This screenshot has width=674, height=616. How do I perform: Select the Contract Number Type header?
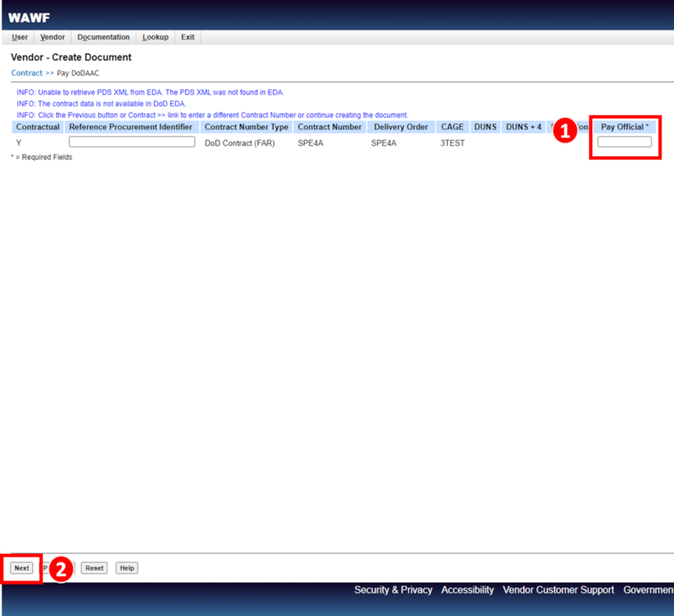246,127
